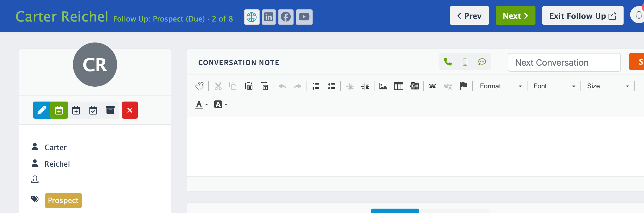644x213 pixels.
Task: Click the CONVERSATION NOTE heading
Action: [x=239, y=63]
